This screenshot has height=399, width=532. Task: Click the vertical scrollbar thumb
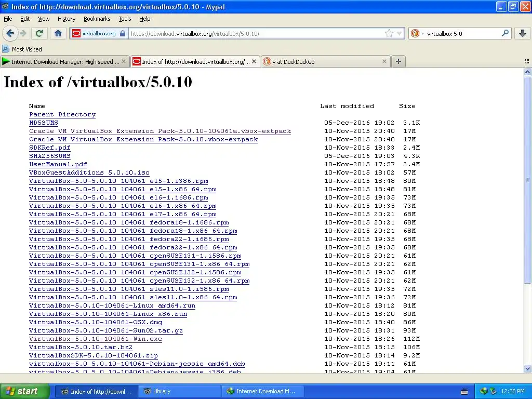[527, 180]
